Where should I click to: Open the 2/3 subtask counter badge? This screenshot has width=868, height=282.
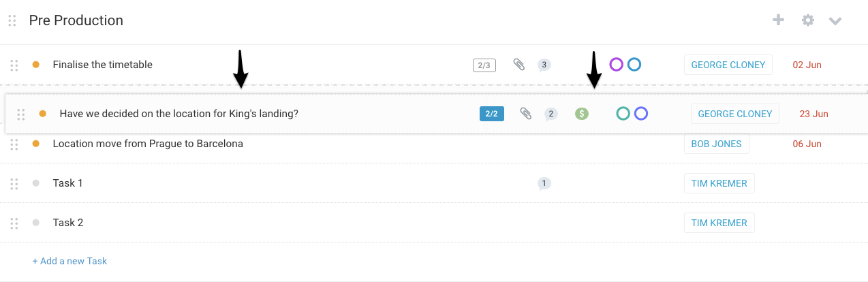pos(484,65)
